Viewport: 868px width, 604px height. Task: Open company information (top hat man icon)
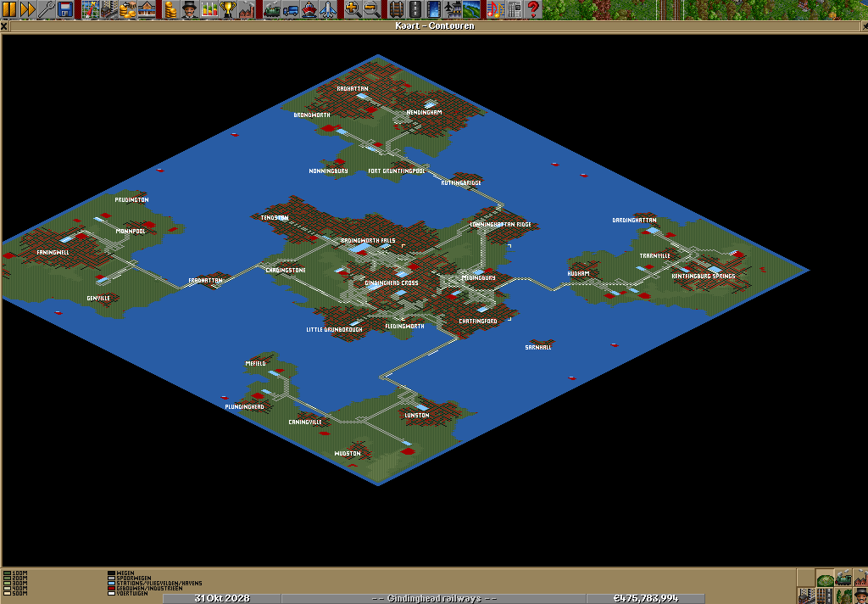(190, 9)
